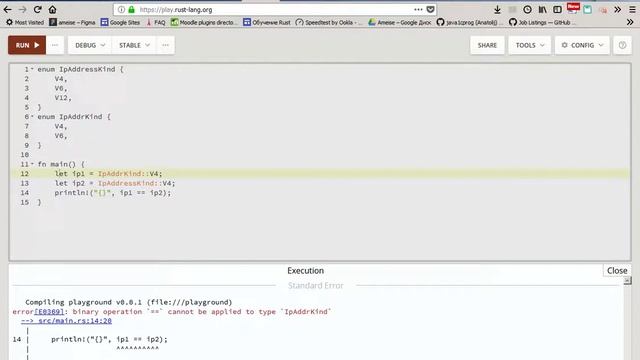This screenshot has height=360, width=640.
Task: Open the CONFIG dropdown
Action: coord(582,45)
